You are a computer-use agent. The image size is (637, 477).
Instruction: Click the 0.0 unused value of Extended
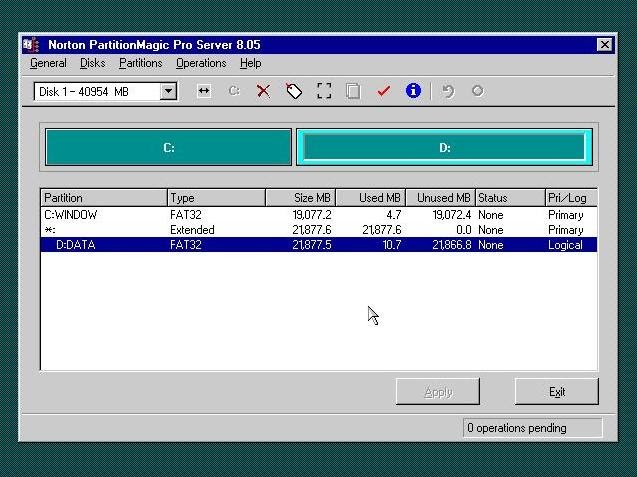click(x=464, y=230)
